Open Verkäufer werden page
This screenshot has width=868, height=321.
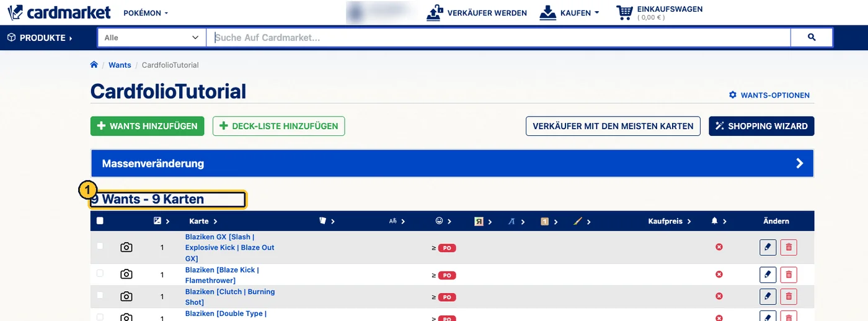(477, 12)
